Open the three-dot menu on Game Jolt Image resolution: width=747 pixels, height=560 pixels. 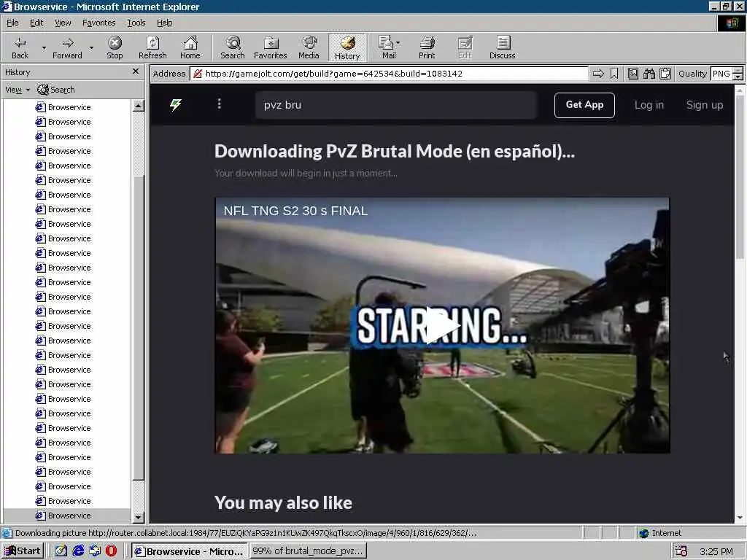(219, 104)
